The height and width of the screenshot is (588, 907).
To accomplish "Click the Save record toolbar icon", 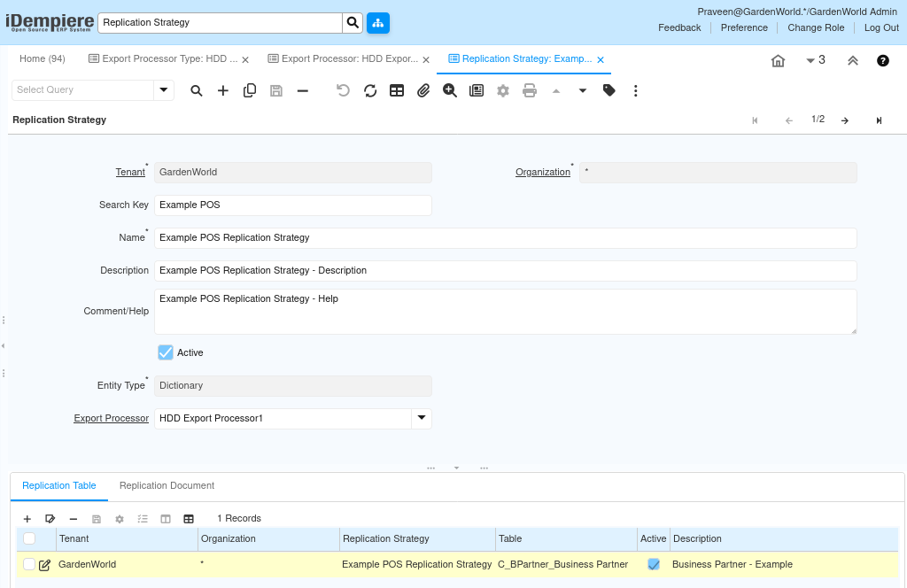I will coord(276,91).
